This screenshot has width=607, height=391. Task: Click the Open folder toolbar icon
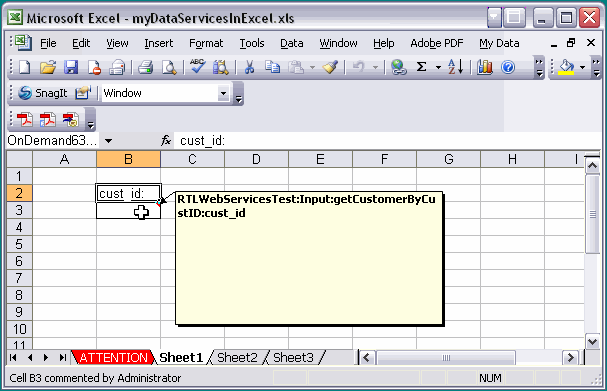point(48,67)
